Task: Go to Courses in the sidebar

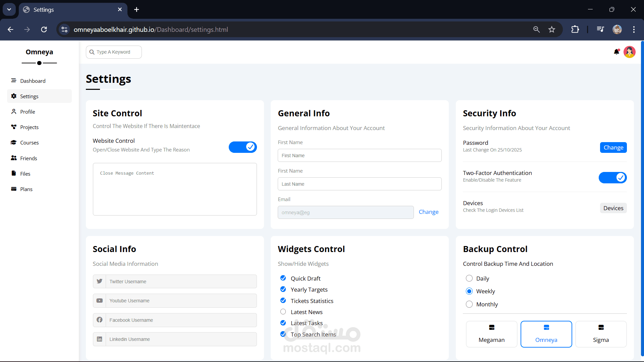Action: (30, 142)
